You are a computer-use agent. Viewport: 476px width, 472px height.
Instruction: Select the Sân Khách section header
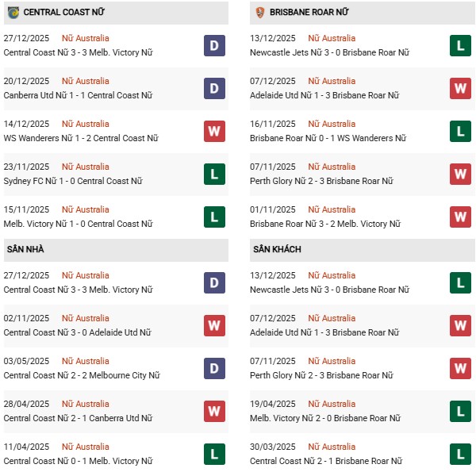click(x=277, y=249)
